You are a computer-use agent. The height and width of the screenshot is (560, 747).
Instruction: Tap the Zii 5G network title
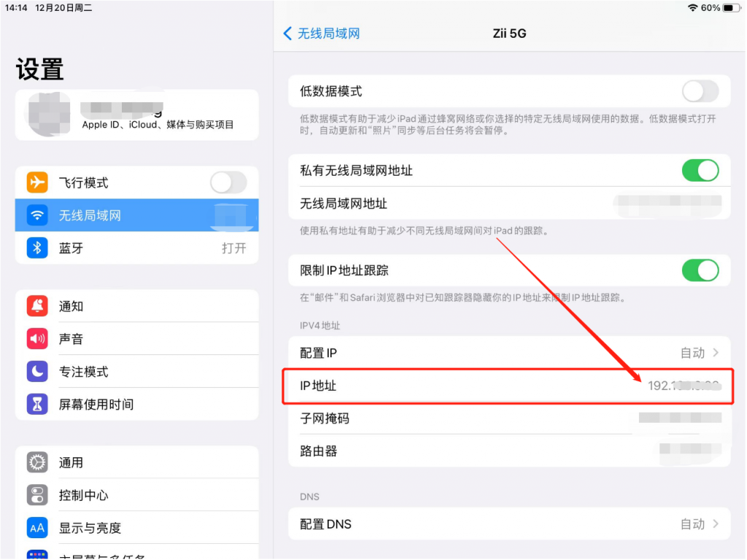pyautogui.click(x=509, y=34)
